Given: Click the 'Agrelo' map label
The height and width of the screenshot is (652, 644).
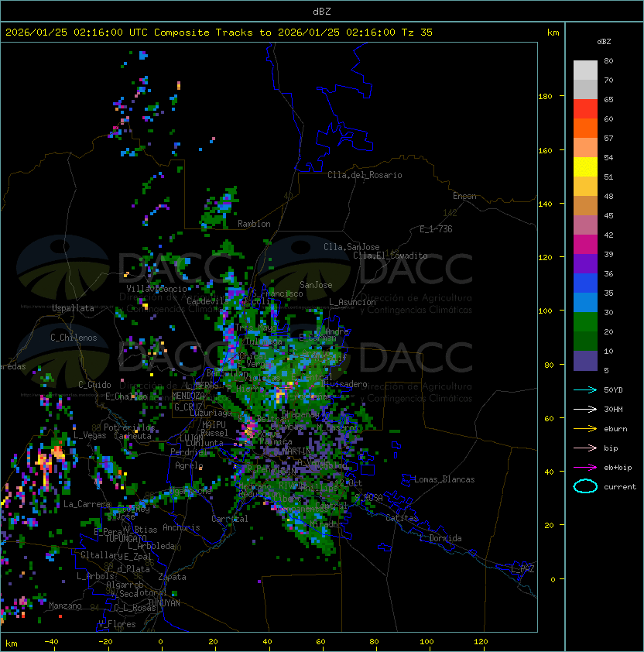Looking at the screenshot, I should tap(189, 465).
